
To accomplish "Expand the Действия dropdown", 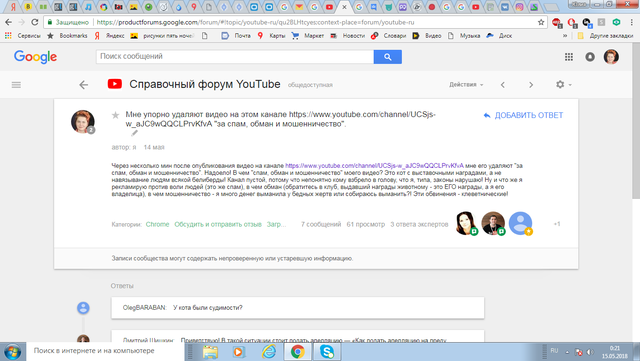I will pos(466,85).
